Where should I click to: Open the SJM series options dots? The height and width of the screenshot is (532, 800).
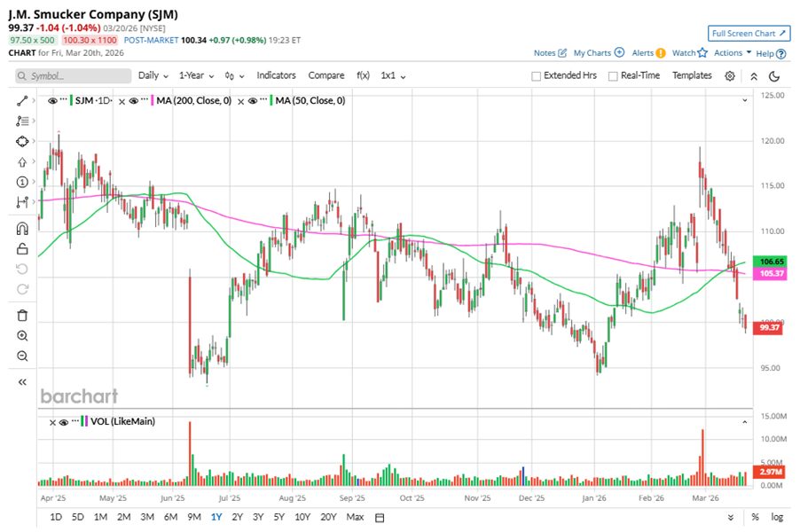point(63,99)
